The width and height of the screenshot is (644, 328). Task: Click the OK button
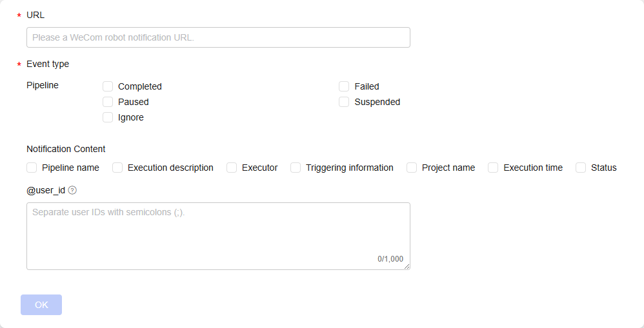pyautogui.click(x=41, y=305)
